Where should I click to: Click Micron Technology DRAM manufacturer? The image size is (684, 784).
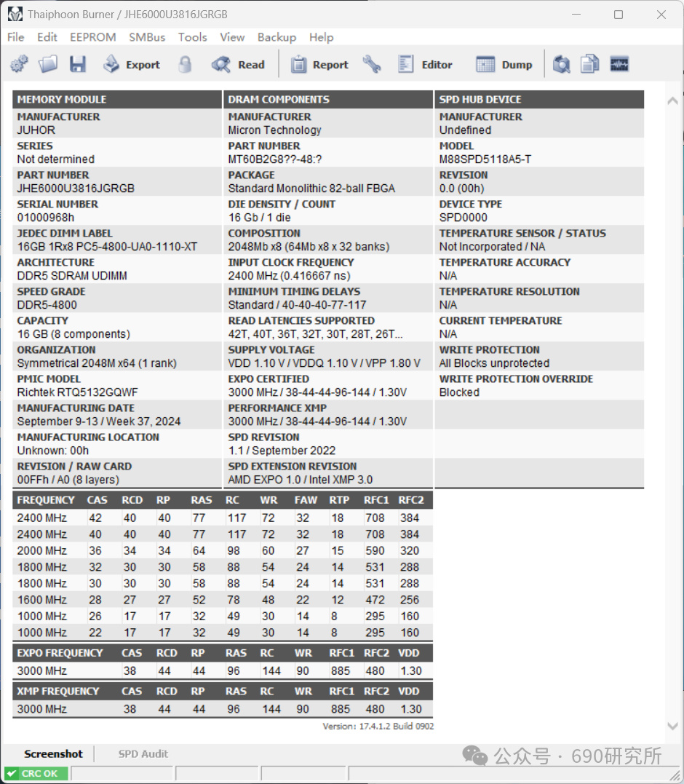(x=274, y=130)
